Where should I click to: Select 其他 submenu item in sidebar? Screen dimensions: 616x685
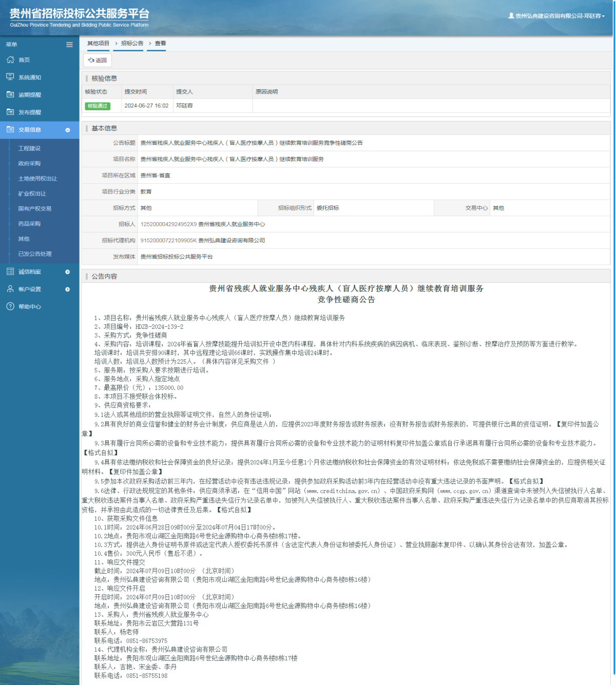[24, 239]
